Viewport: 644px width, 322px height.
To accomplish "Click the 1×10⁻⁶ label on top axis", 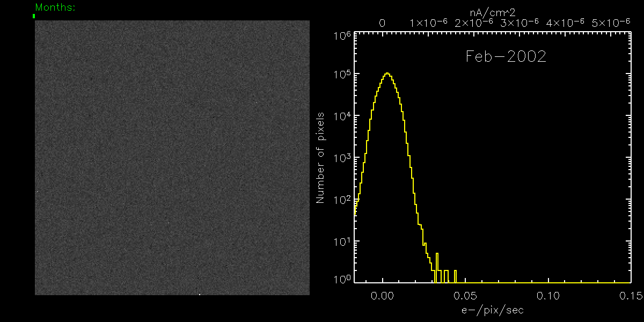I will (x=428, y=23).
